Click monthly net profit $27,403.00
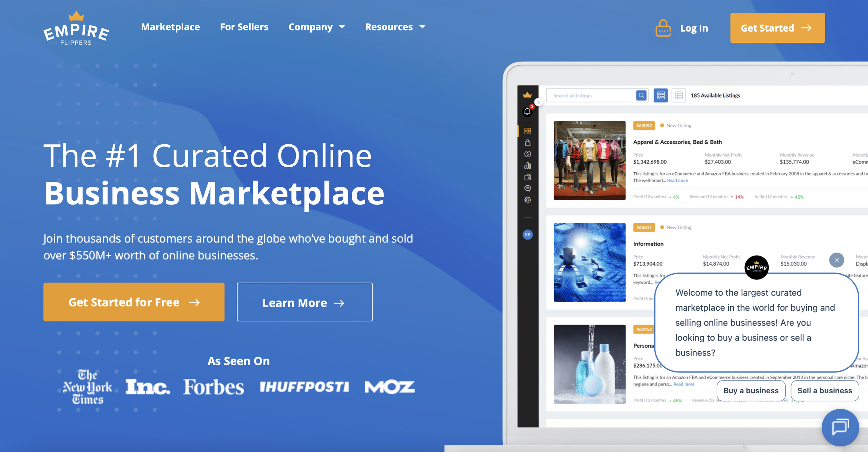 click(x=717, y=162)
